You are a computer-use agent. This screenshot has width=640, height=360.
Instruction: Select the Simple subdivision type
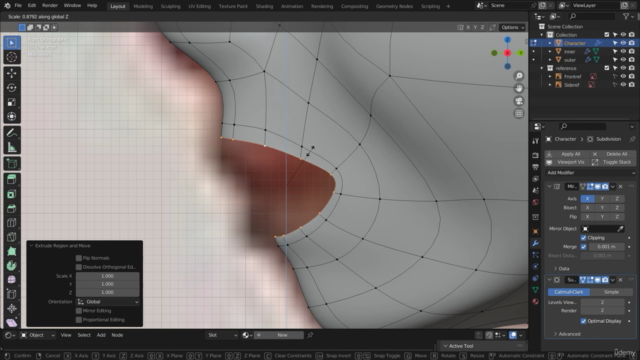pyautogui.click(x=611, y=292)
